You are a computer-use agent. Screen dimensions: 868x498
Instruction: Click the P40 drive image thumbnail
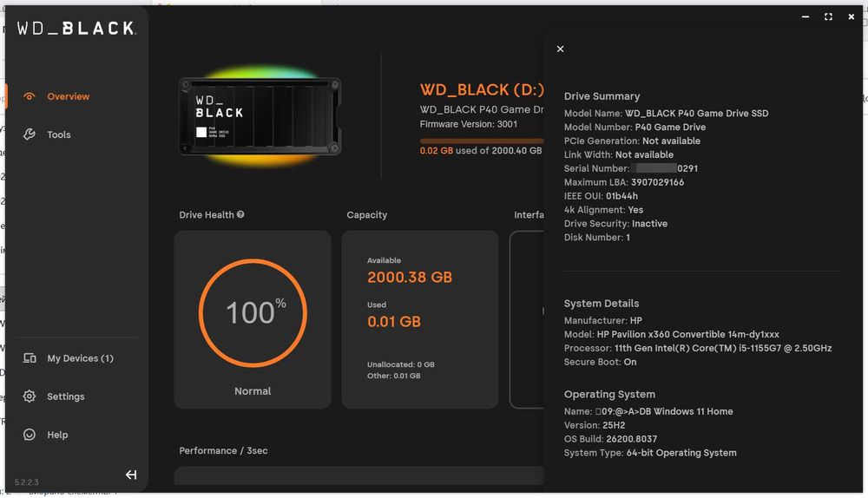coord(259,116)
